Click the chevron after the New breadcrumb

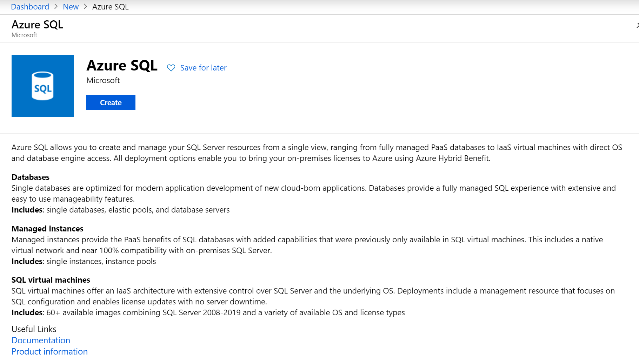tap(85, 7)
